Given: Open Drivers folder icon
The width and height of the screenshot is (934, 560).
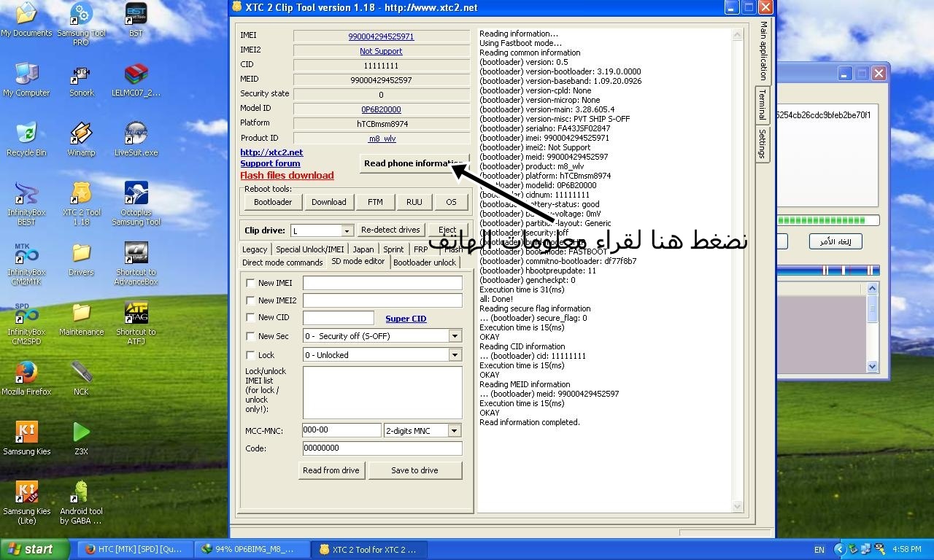Looking at the screenshot, I should click(x=81, y=260).
